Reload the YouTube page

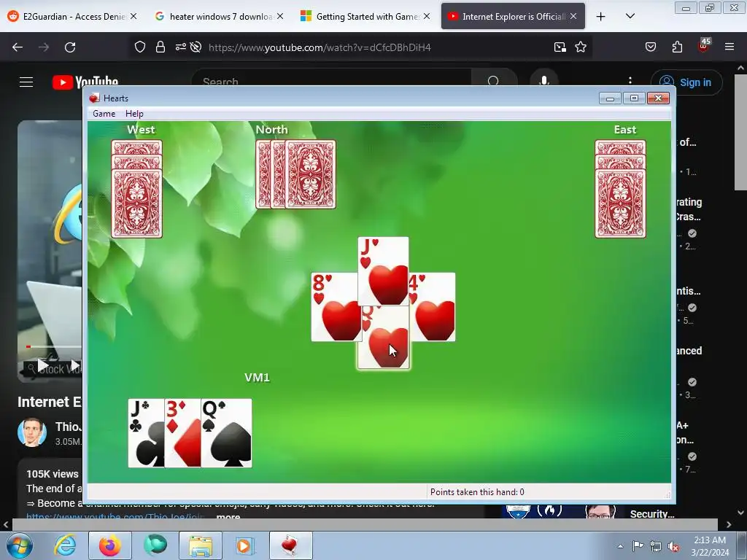(70, 47)
